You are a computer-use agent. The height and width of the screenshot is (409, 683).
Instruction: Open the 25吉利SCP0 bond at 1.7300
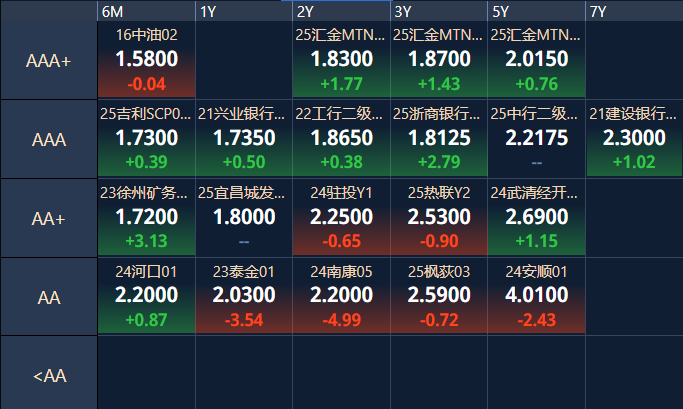pos(146,138)
